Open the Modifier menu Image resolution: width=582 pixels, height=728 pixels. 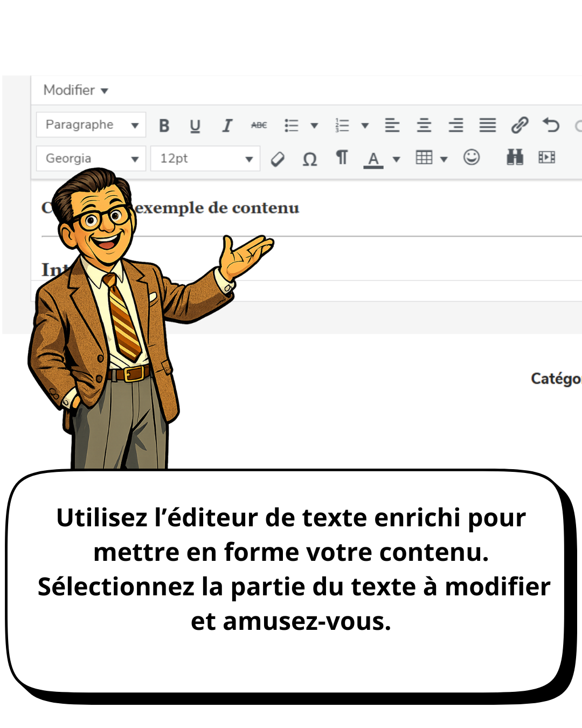point(76,90)
